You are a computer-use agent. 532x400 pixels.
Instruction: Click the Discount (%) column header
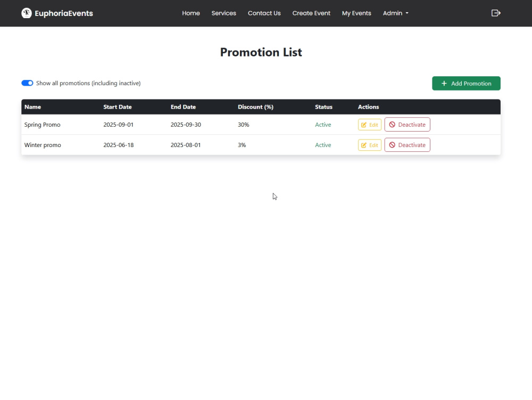pos(255,107)
